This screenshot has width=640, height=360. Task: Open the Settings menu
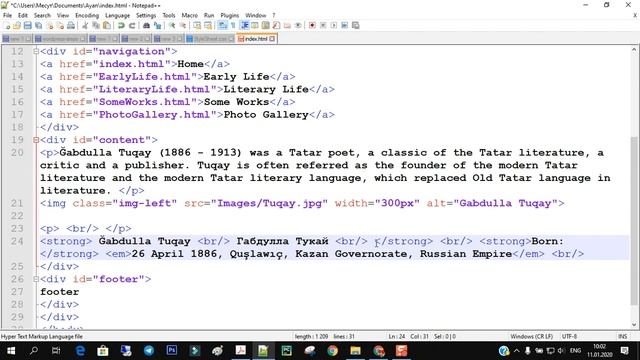(146, 16)
